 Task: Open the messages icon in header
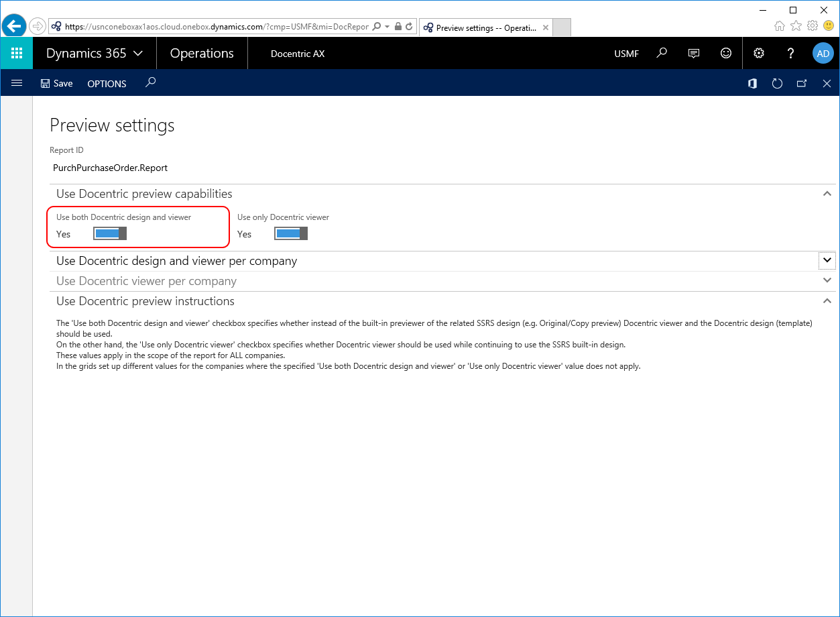tap(694, 53)
